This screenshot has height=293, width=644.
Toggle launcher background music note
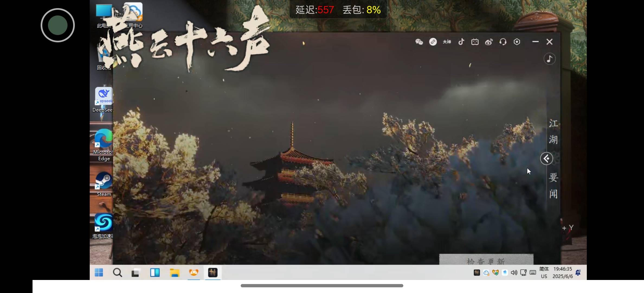click(x=550, y=59)
